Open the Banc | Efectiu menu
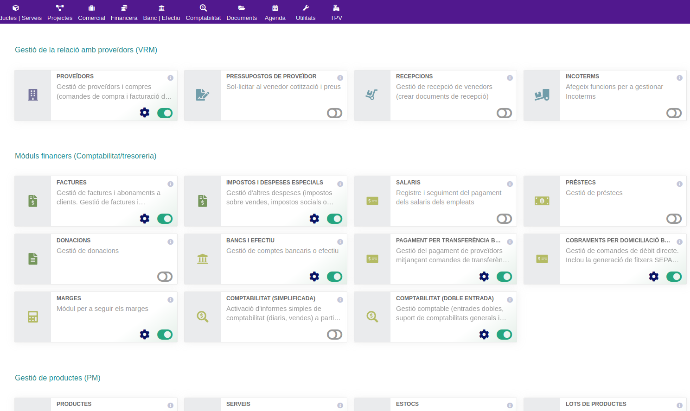Viewport: 690px width, 411px height. [160, 12]
